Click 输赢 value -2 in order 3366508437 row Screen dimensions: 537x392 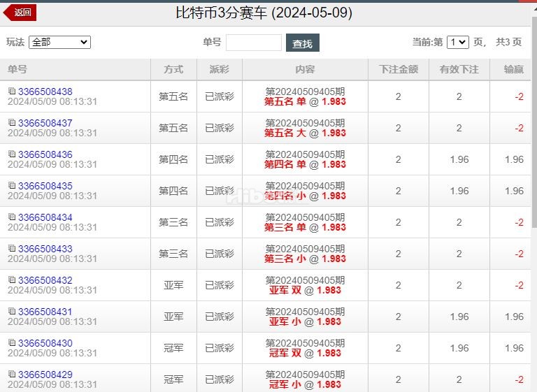coord(519,128)
